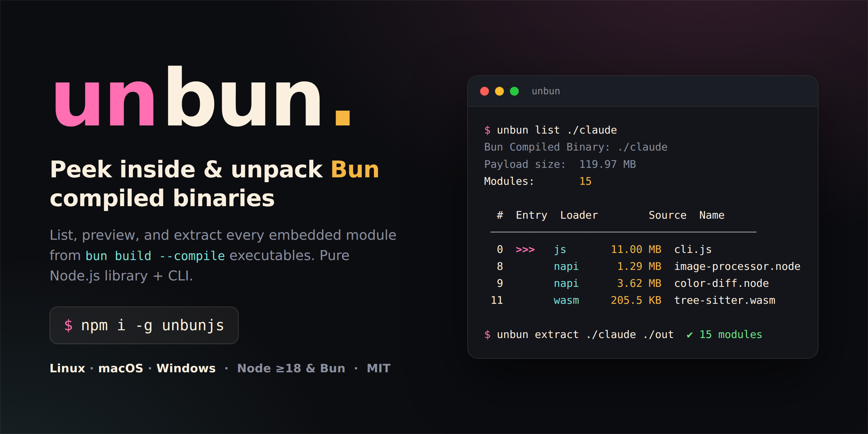Click the 'Bun Compiled Binary: ./claude' line

576,147
